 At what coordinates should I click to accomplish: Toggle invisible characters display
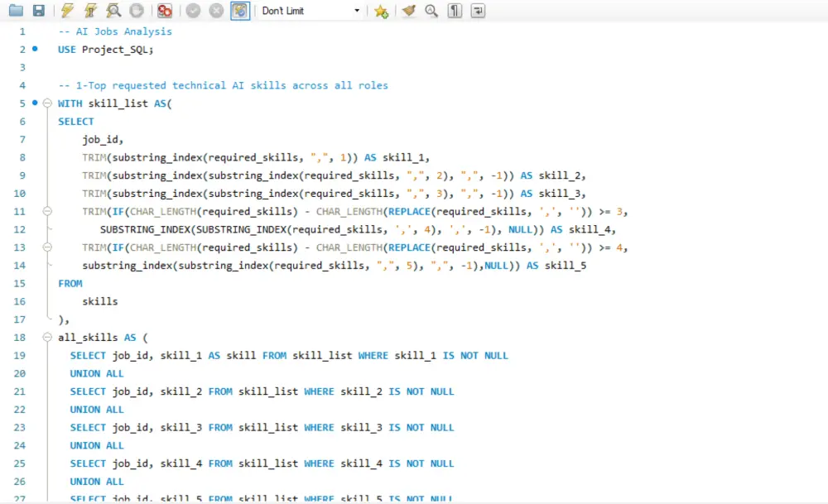(455, 10)
